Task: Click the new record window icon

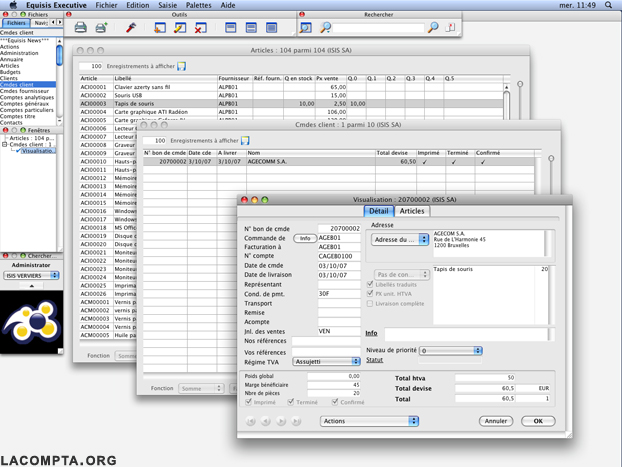Action: (x=160, y=27)
